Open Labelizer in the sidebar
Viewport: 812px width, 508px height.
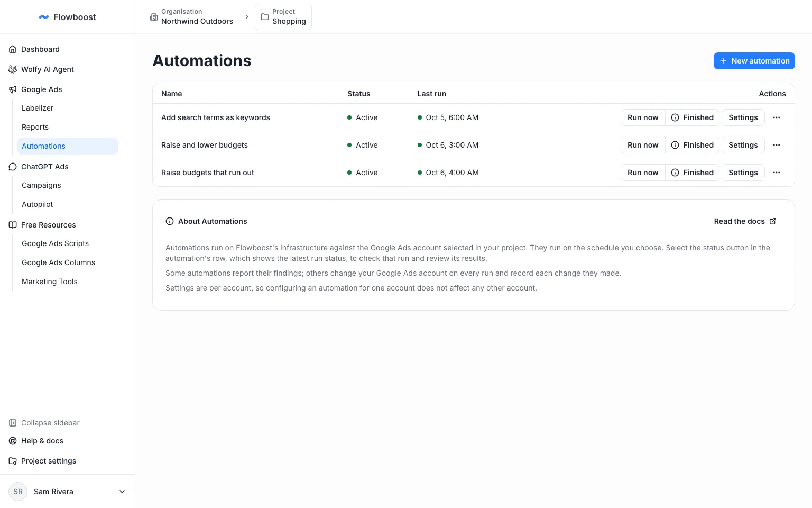68,108
